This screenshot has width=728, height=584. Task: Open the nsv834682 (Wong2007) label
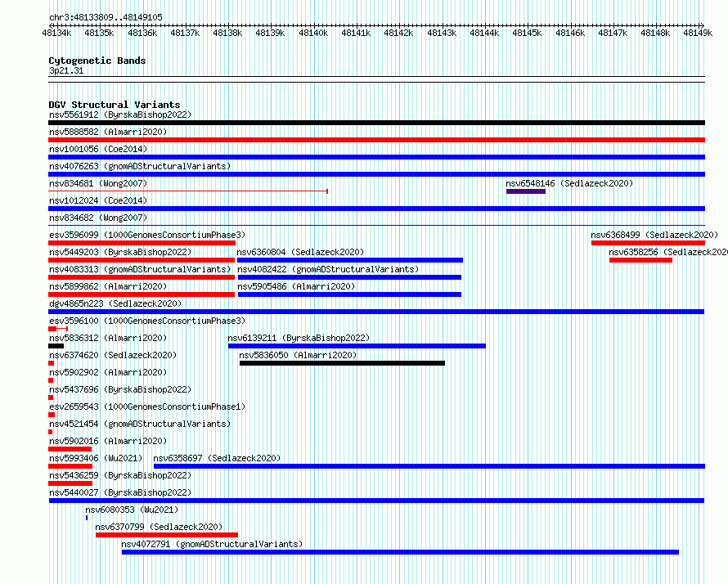98,218
